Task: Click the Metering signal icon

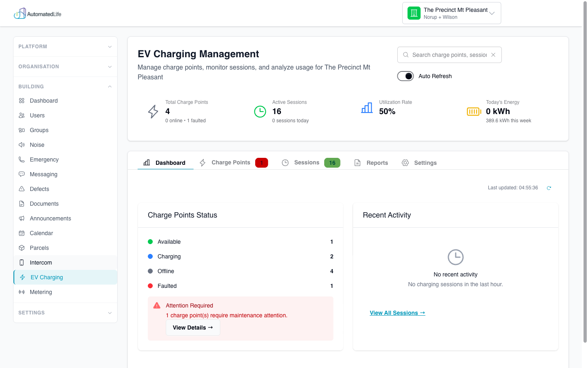Action: coord(22,292)
